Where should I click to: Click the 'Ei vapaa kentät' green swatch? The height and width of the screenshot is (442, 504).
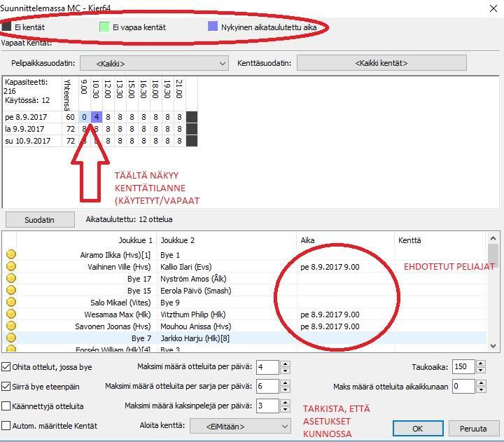click(x=104, y=27)
